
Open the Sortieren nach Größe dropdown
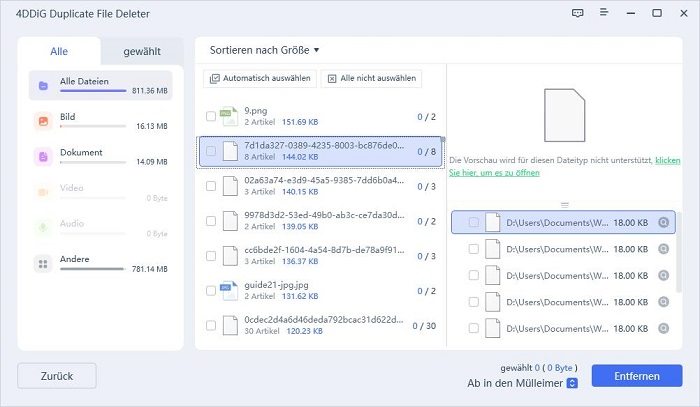point(264,50)
